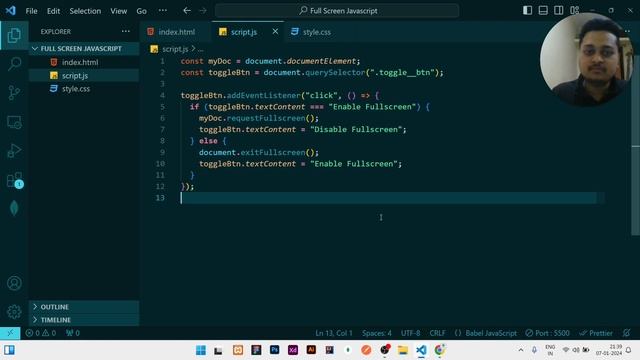Show hidden system tray icons

[x=520, y=350]
